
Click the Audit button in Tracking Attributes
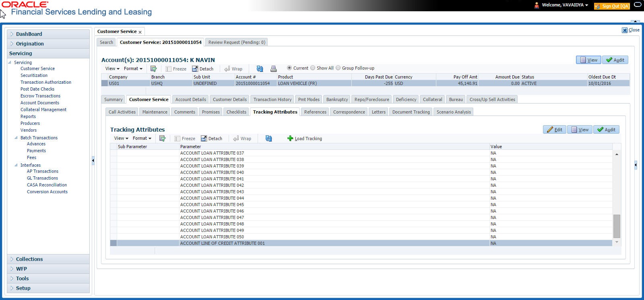(606, 130)
